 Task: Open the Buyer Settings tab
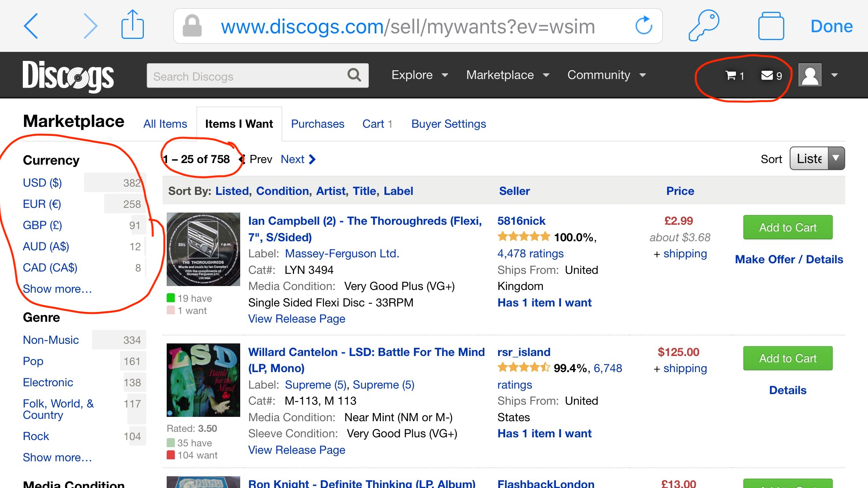(x=449, y=124)
